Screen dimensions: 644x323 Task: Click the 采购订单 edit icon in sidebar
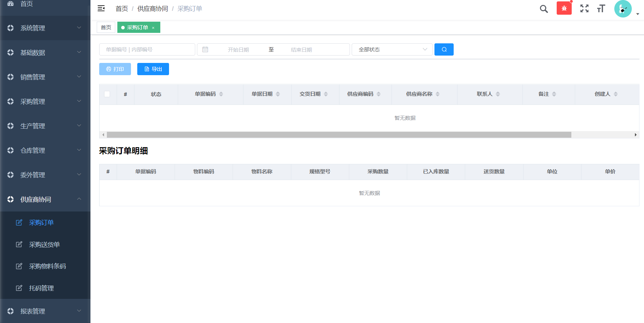tap(19, 222)
